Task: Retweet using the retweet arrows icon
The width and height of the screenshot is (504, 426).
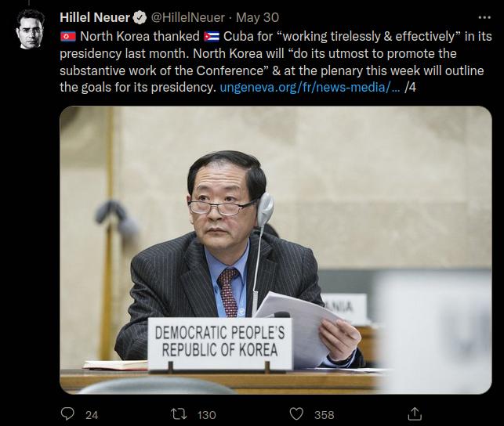Action: tap(179, 414)
